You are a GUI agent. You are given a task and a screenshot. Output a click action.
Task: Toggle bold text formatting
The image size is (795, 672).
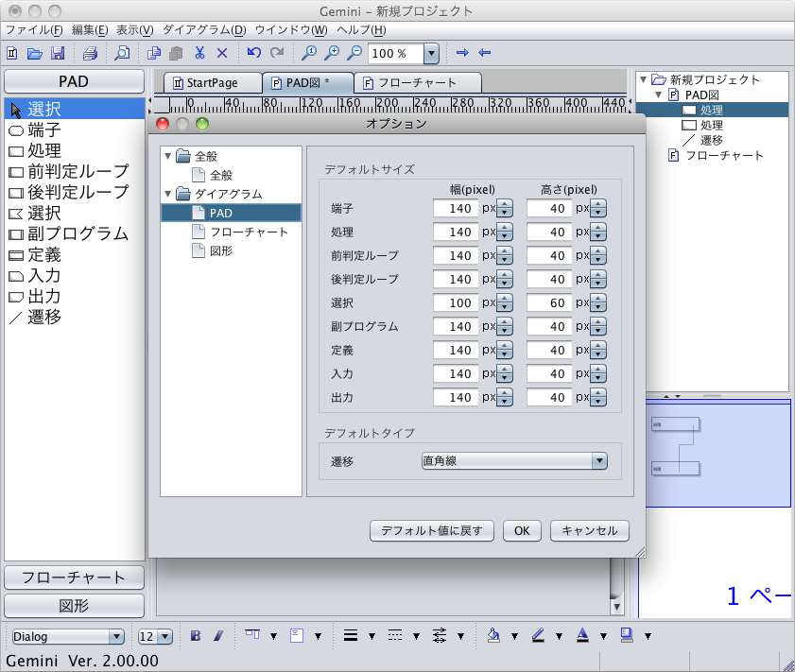pyautogui.click(x=196, y=635)
